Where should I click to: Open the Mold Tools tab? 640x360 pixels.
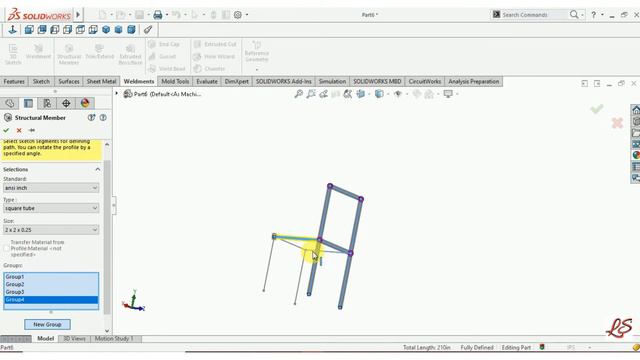175,82
